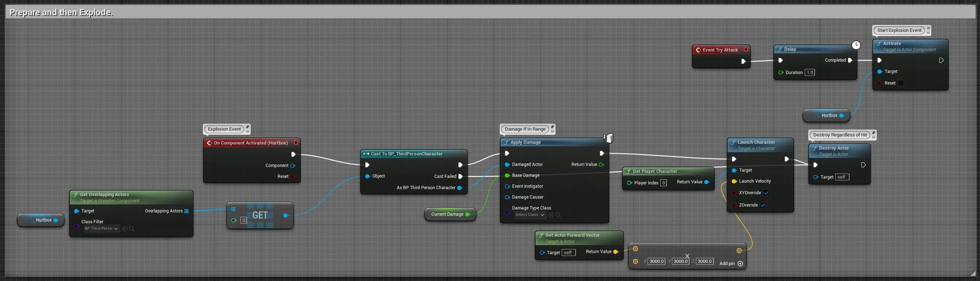Click the search icon beside Damage Type Class
The image size is (980, 281).
point(558,215)
